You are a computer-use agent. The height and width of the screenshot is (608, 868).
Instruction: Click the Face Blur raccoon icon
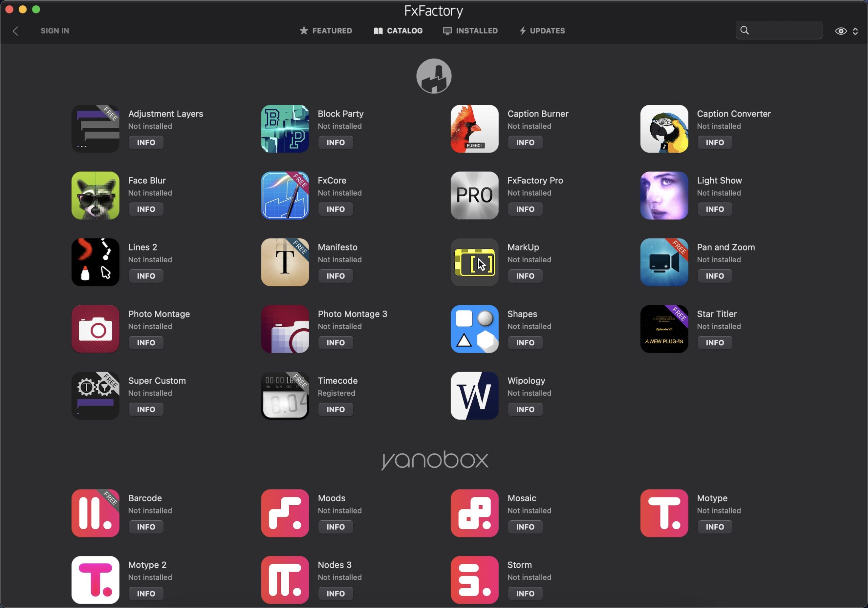coord(95,195)
